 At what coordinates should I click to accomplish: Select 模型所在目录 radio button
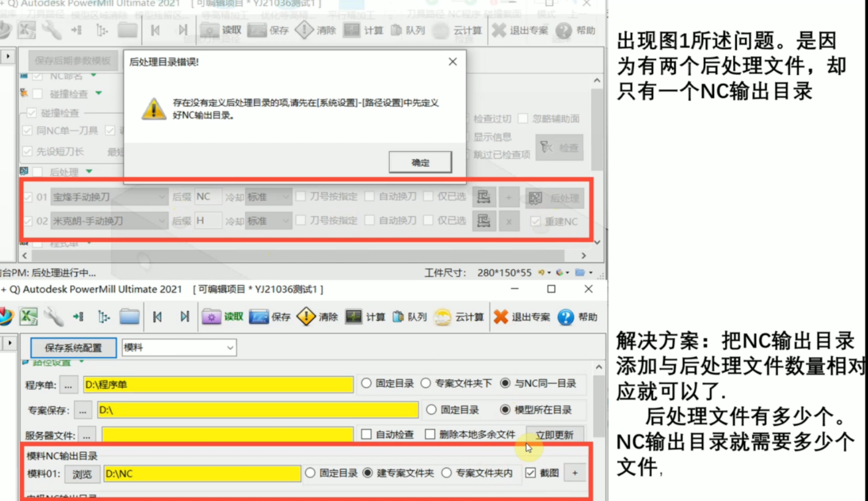505,409
